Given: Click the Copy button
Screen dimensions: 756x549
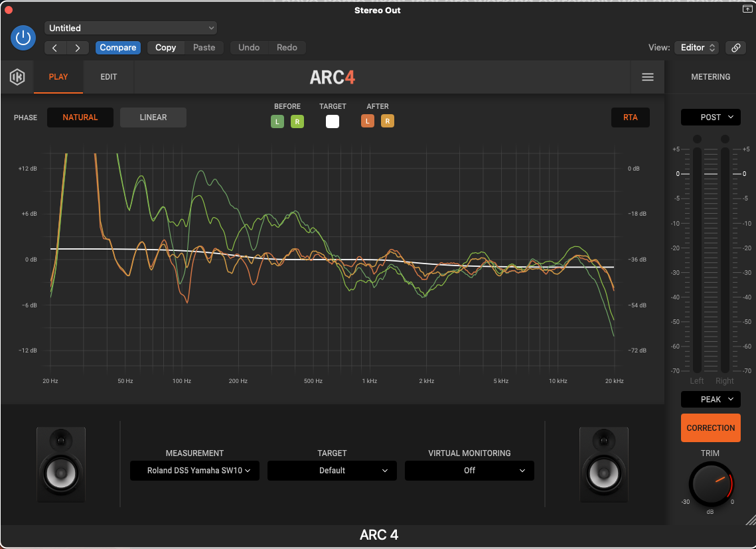Looking at the screenshot, I should pos(165,47).
